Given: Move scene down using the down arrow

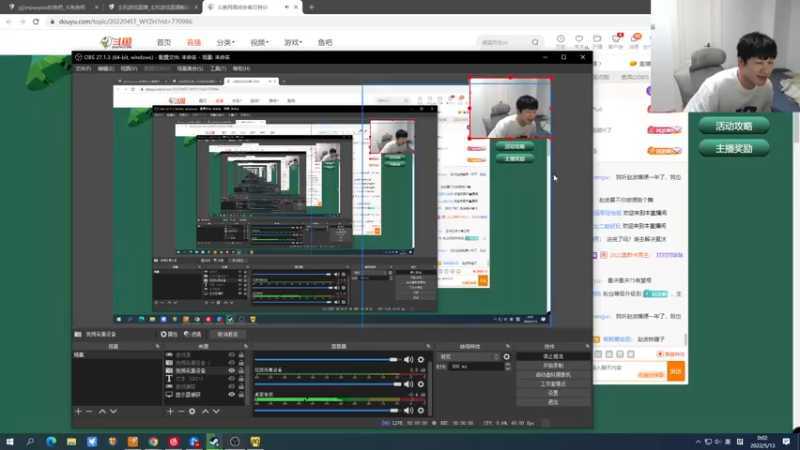Looking at the screenshot, I should (113, 411).
